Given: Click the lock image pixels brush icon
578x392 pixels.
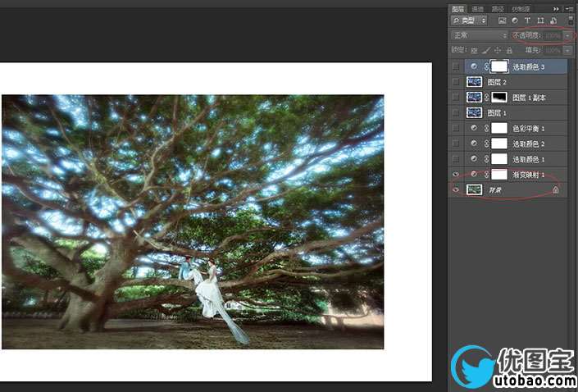Looking at the screenshot, I should pos(486,50).
